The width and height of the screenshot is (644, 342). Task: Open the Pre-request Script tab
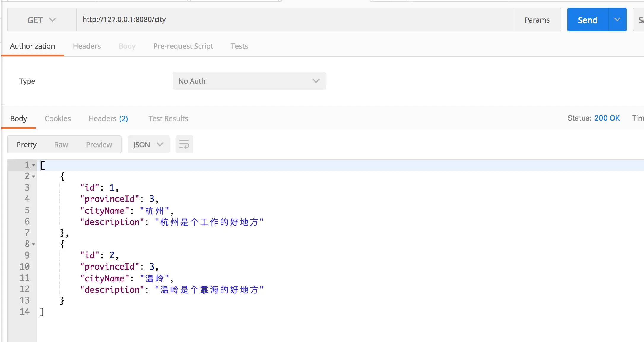(183, 46)
